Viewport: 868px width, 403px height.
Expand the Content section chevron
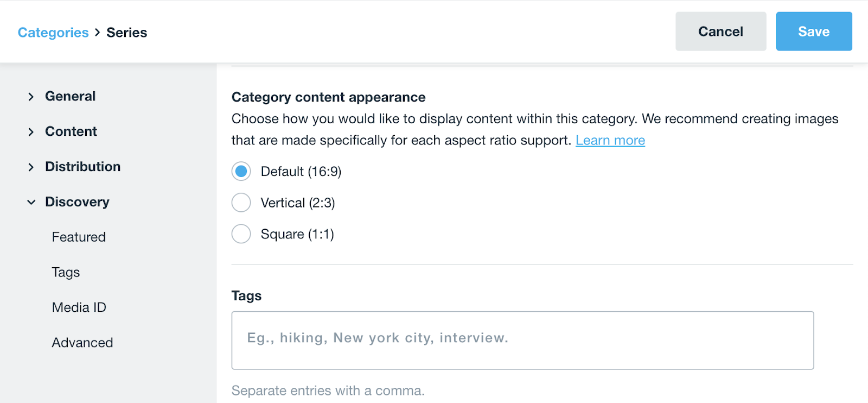point(31,132)
